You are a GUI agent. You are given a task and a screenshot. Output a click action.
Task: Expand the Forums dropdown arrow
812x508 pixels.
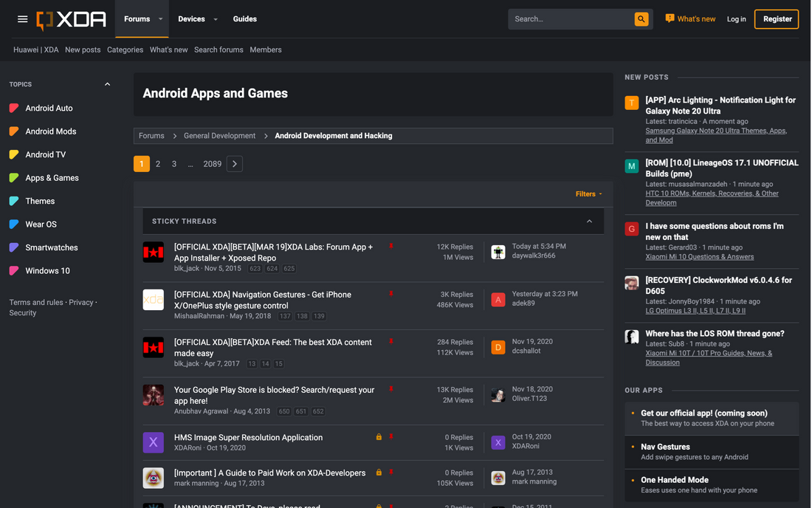pyautogui.click(x=160, y=19)
